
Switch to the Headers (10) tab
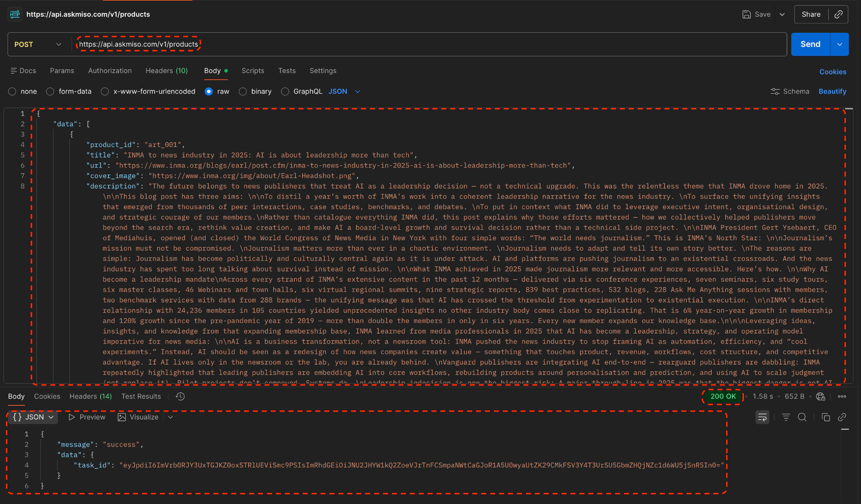click(x=166, y=71)
